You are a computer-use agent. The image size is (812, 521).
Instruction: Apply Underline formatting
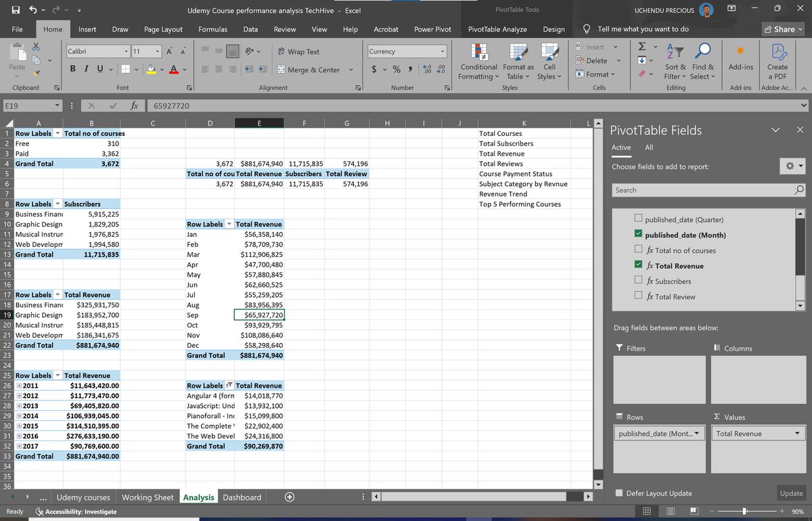click(99, 69)
